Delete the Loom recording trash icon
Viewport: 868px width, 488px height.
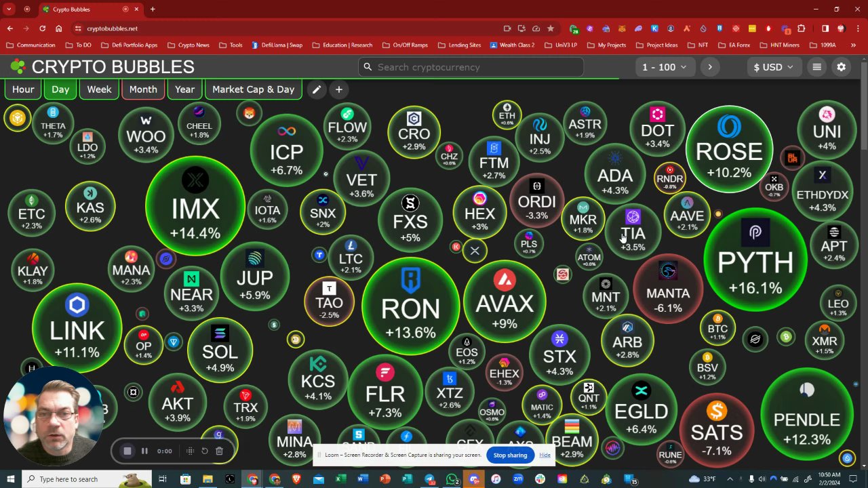click(219, 451)
